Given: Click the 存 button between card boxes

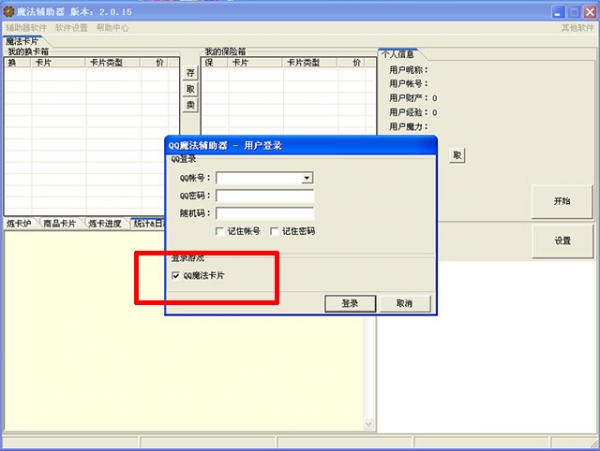Looking at the screenshot, I should coord(190,73).
